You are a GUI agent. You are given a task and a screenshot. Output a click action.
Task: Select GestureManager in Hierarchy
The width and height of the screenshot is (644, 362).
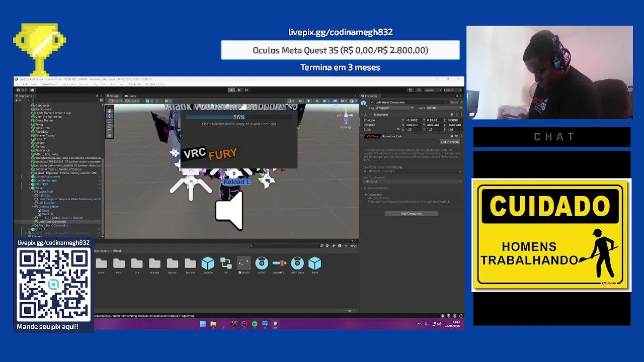46,180
